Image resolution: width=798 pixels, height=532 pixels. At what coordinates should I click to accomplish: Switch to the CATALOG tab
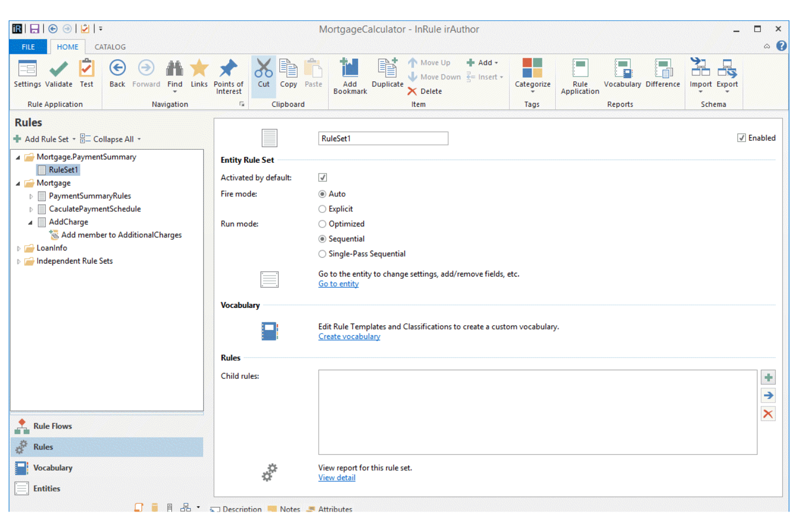110,47
